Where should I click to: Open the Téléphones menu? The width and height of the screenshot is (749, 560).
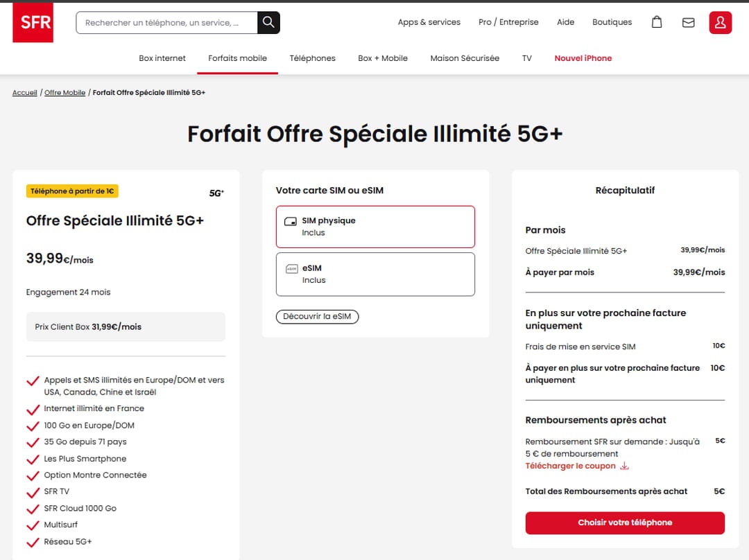coord(312,58)
